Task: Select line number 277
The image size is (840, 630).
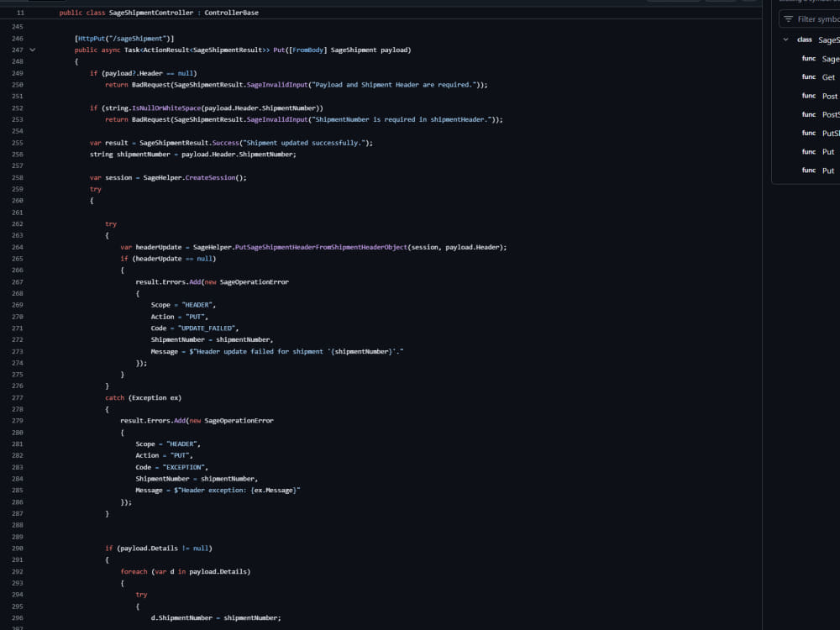Action: pos(18,398)
